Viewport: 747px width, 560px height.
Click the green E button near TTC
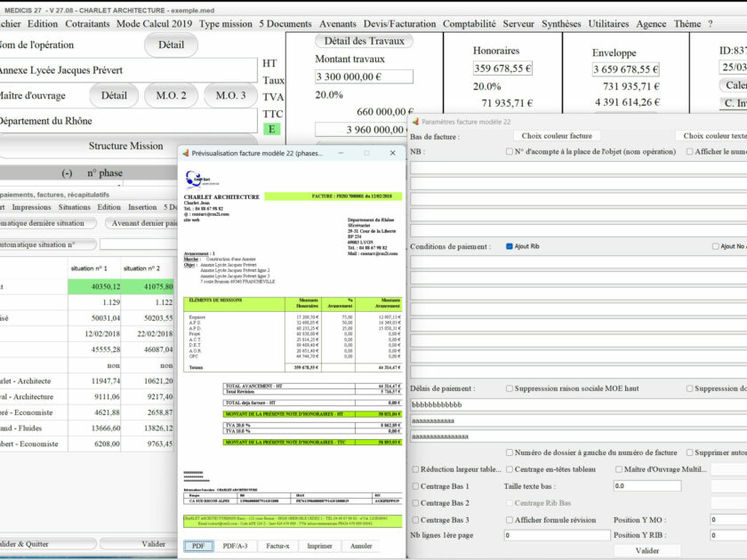point(271,129)
